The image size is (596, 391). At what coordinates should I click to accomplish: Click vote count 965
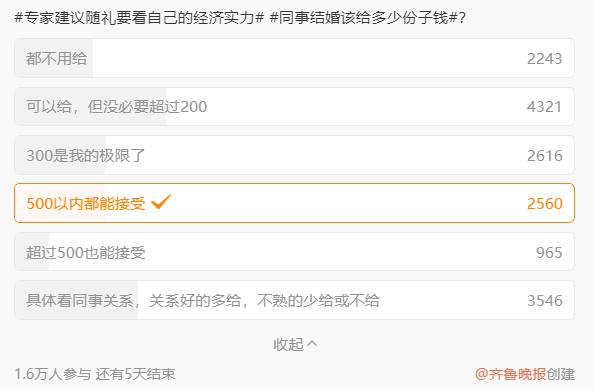point(549,252)
